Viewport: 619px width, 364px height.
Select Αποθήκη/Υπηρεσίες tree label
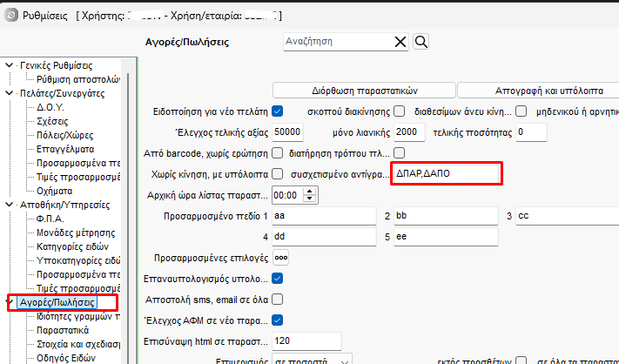pos(64,205)
